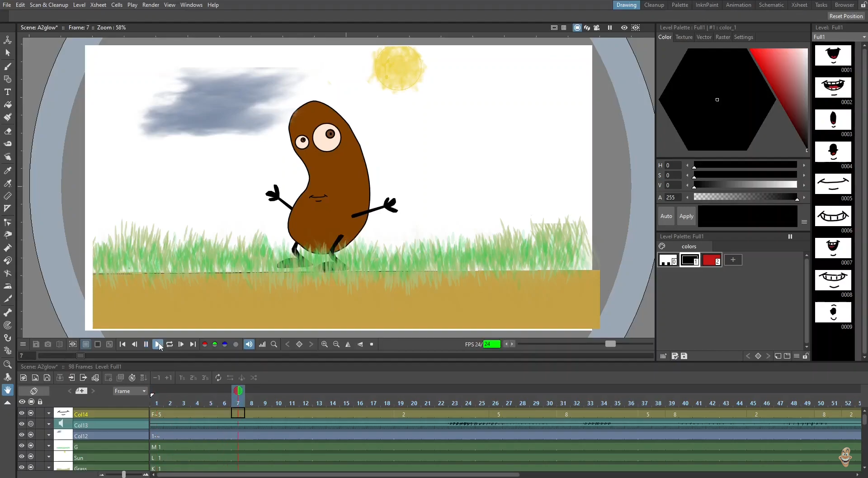
Task: Expand Col12 column options arrow
Action: click(x=49, y=435)
